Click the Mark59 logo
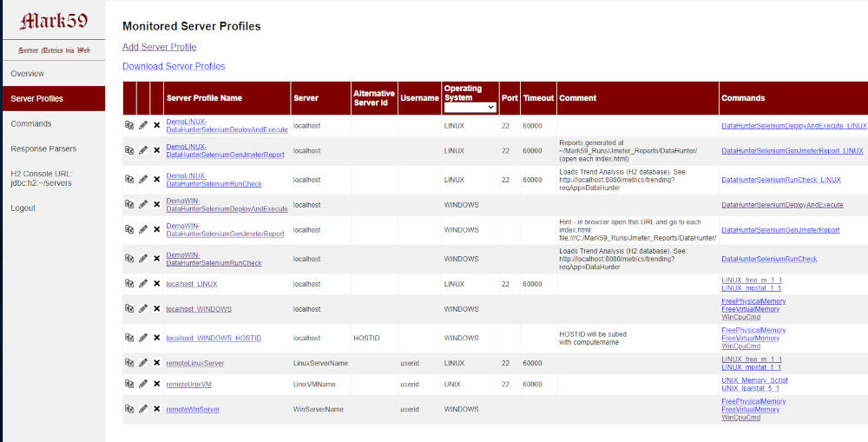The height and width of the screenshot is (442, 868). point(54,22)
